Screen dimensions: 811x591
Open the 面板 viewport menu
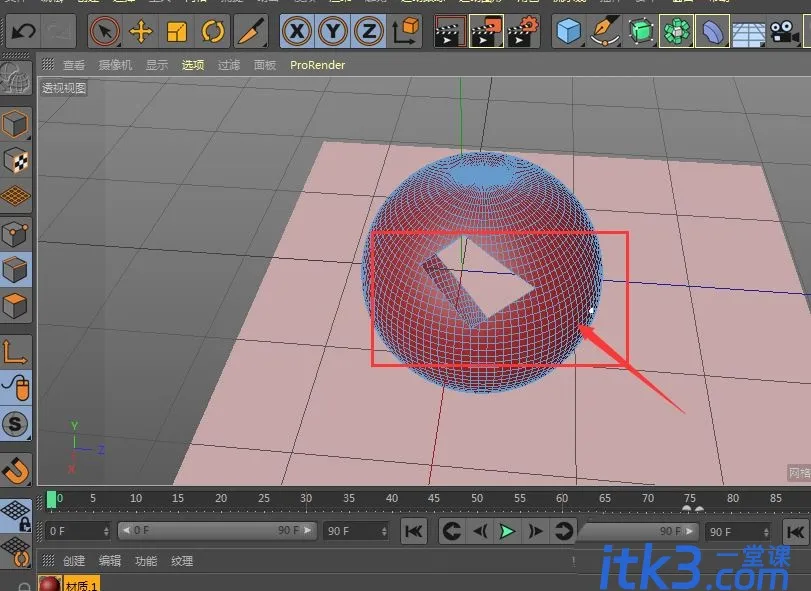(265, 65)
